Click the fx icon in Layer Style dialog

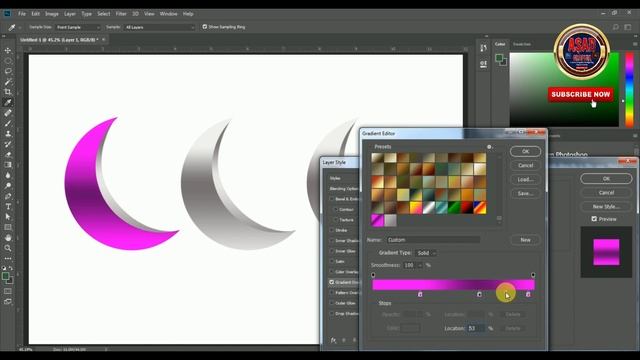(333, 340)
